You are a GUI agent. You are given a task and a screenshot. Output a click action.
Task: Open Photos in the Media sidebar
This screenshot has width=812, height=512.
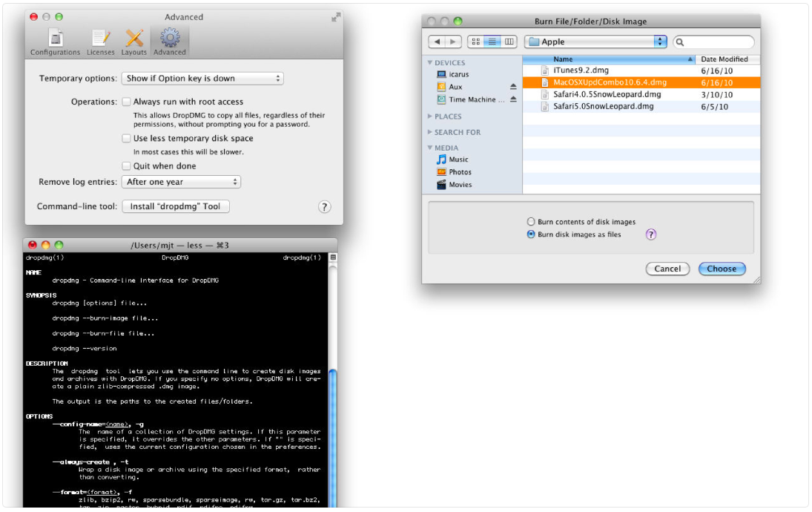(x=454, y=172)
